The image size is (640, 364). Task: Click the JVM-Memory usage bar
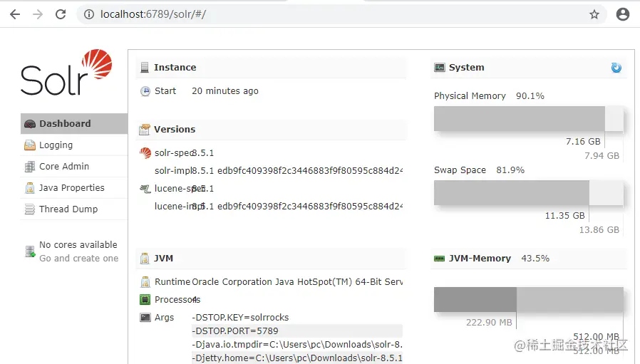coord(529,299)
